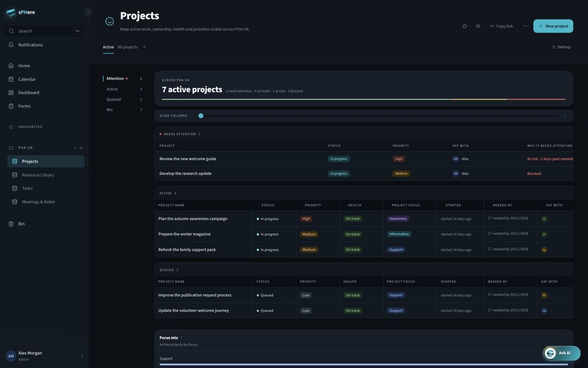Slide columns right with the arrow
This screenshot has width=588, height=368.
tap(565, 116)
